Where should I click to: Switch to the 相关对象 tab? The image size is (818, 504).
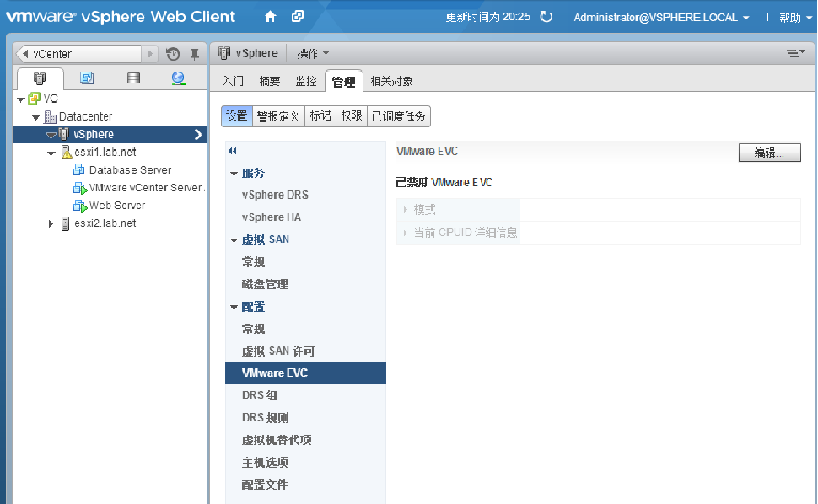point(391,81)
